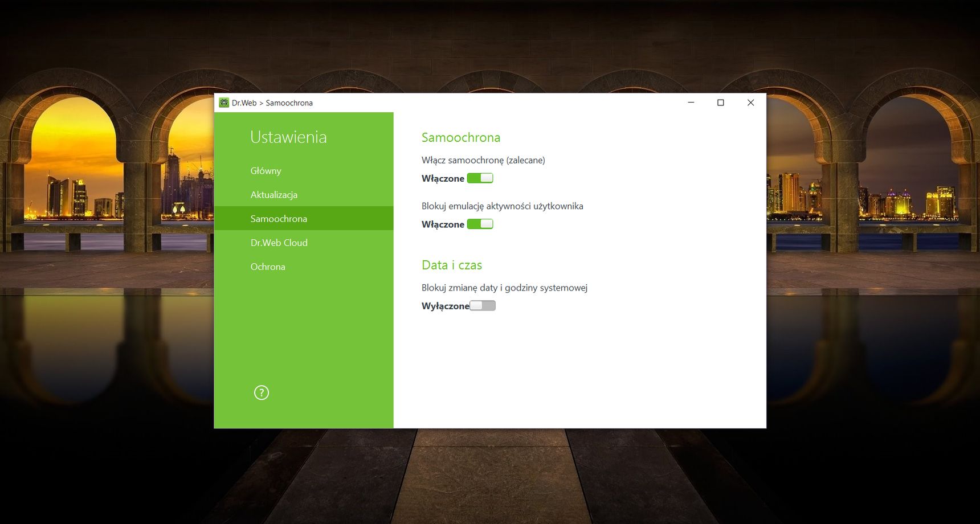Click the "Wyłączone" status text
The height and width of the screenshot is (524, 980).
[x=446, y=306]
